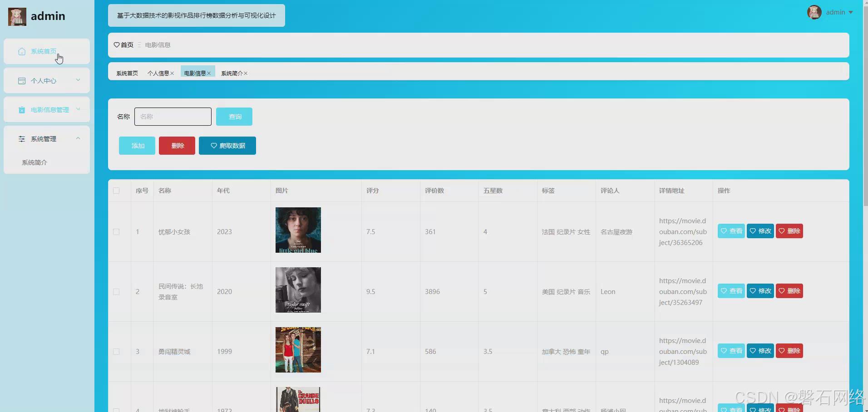The width and height of the screenshot is (868, 412).
Task: Click the red 删除 batch button
Action: (177, 146)
